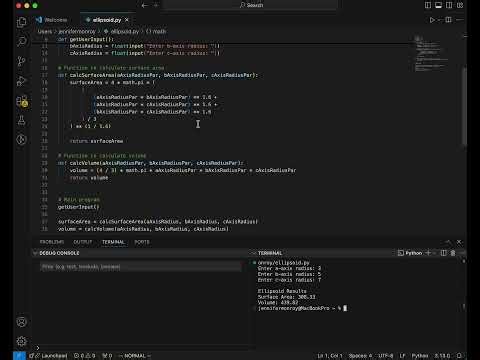Image resolution: width=480 pixels, height=360 pixels.
Task: Click Ln 1, Col 1 in status bar
Action: 329,356
